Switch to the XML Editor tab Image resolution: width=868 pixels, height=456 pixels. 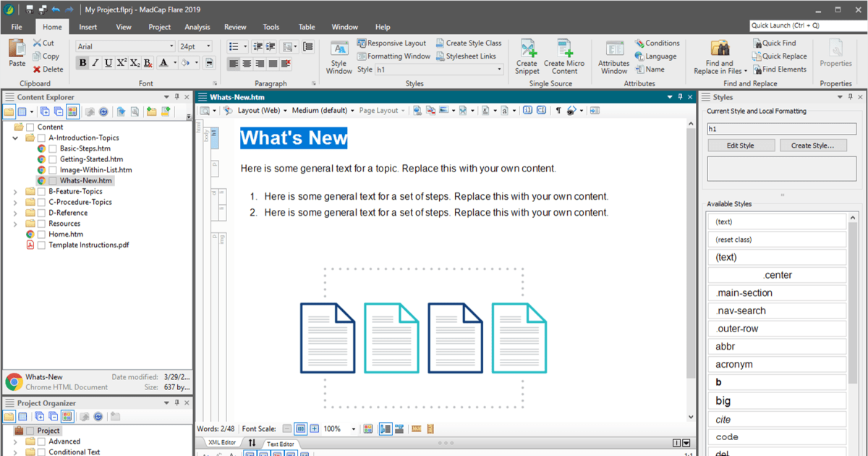(221, 443)
